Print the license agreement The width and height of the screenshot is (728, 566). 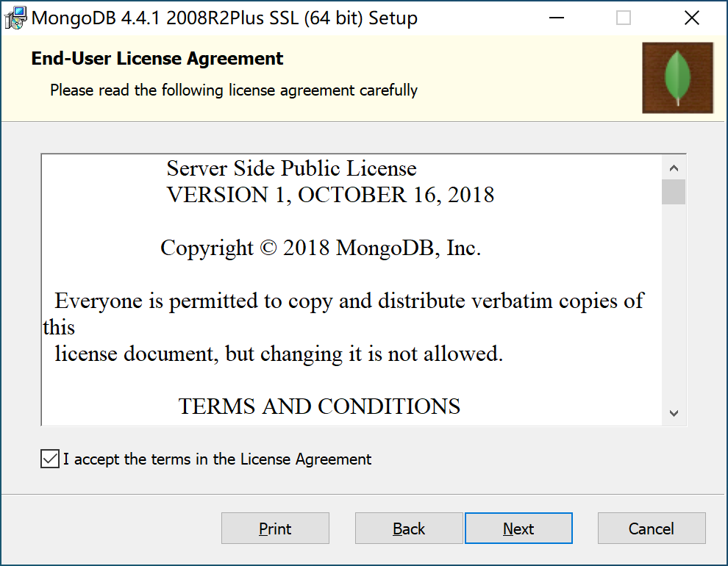tap(275, 529)
